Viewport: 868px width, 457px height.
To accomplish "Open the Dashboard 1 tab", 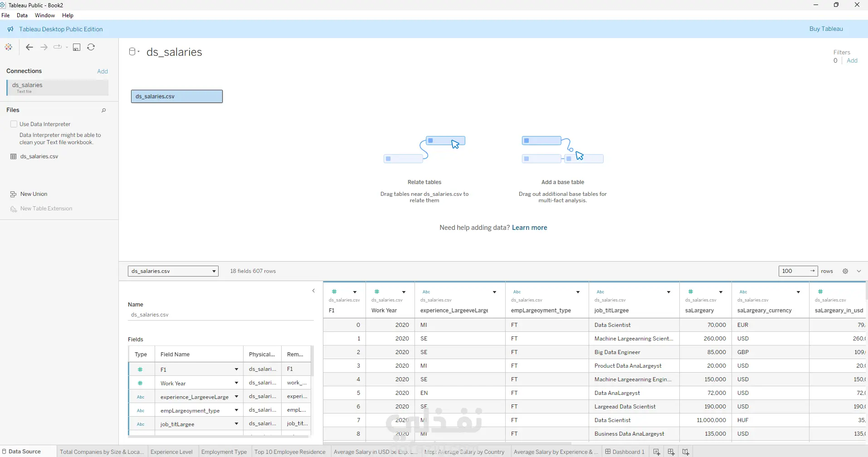I will click(625, 452).
